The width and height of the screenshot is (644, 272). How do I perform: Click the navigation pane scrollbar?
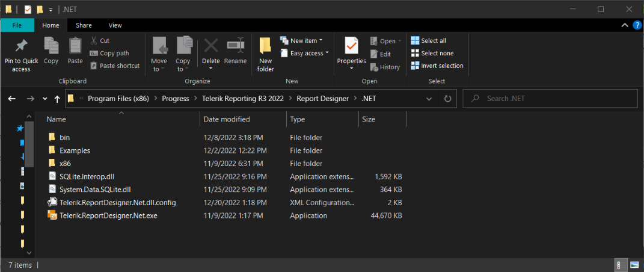29,144
